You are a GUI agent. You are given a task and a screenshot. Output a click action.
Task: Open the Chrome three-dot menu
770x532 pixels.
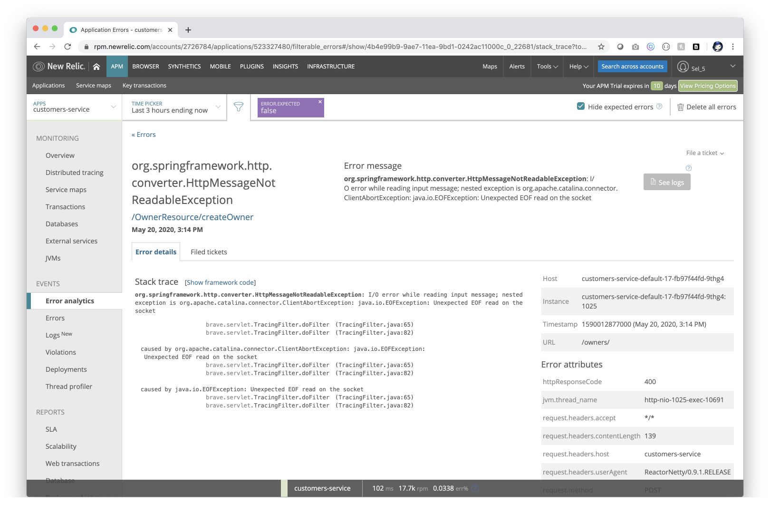point(733,47)
